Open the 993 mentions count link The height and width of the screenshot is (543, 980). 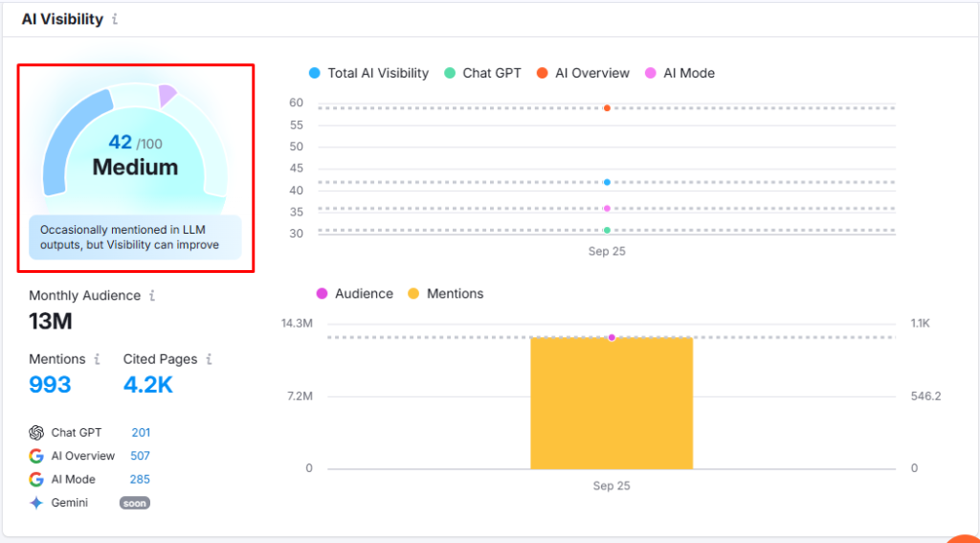pos(50,385)
